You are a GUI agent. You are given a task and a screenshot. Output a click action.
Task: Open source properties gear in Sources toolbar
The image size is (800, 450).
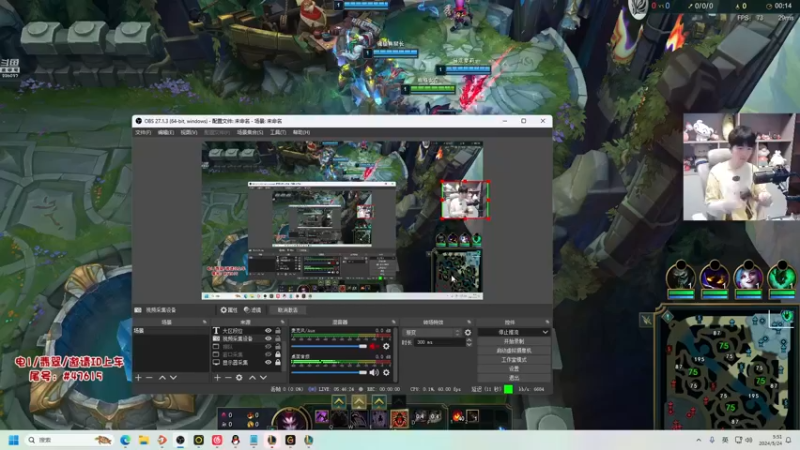click(x=239, y=378)
